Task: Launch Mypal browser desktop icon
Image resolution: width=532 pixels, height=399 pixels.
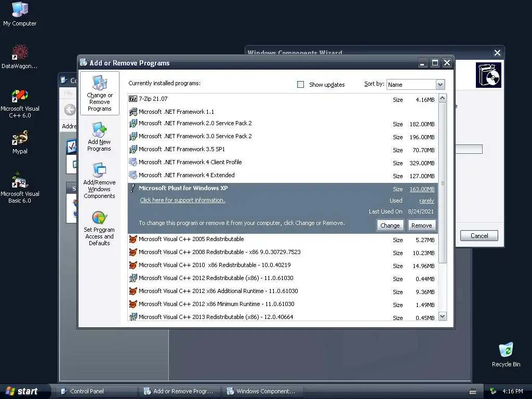Action: [20, 142]
